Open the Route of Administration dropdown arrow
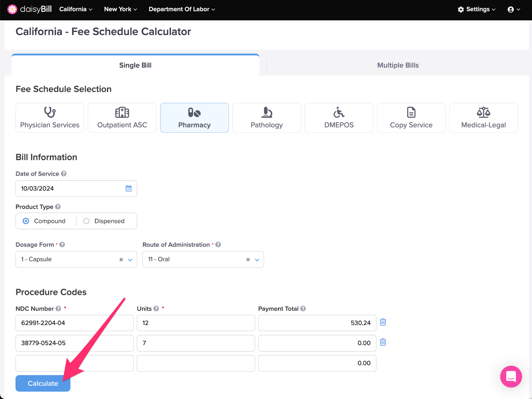The width and height of the screenshot is (532, 399). coord(257,260)
